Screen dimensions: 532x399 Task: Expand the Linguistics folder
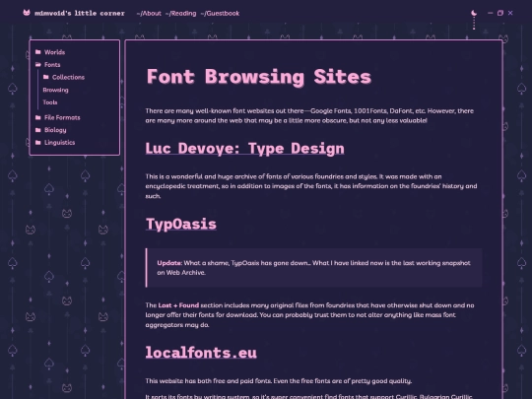tap(60, 143)
